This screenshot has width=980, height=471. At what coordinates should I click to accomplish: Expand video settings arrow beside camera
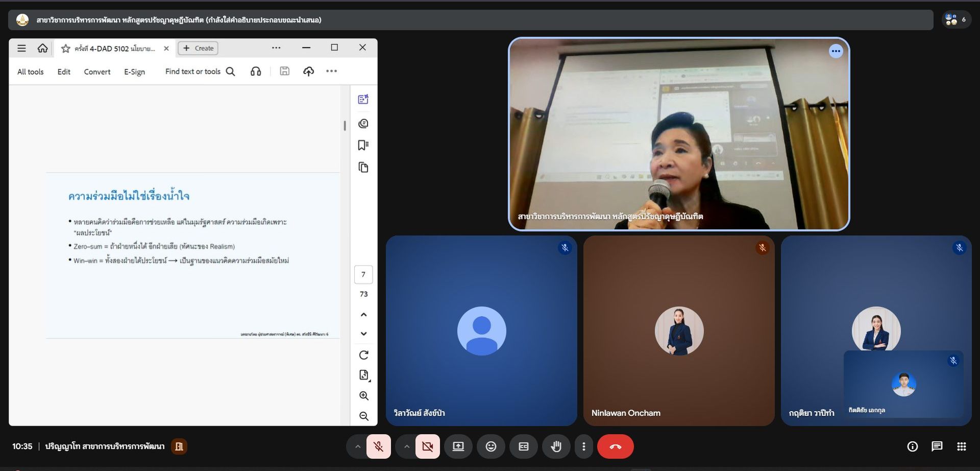pyautogui.click(x=407, y=446)
